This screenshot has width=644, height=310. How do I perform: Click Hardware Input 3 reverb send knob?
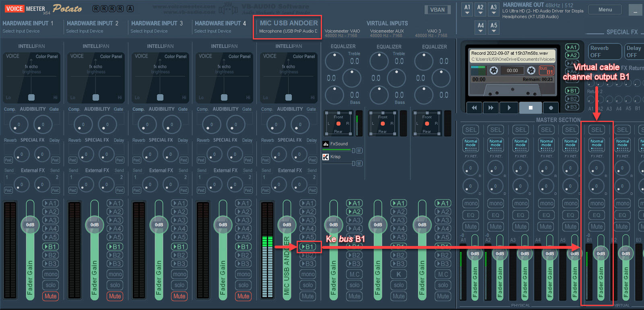(150, 154)
